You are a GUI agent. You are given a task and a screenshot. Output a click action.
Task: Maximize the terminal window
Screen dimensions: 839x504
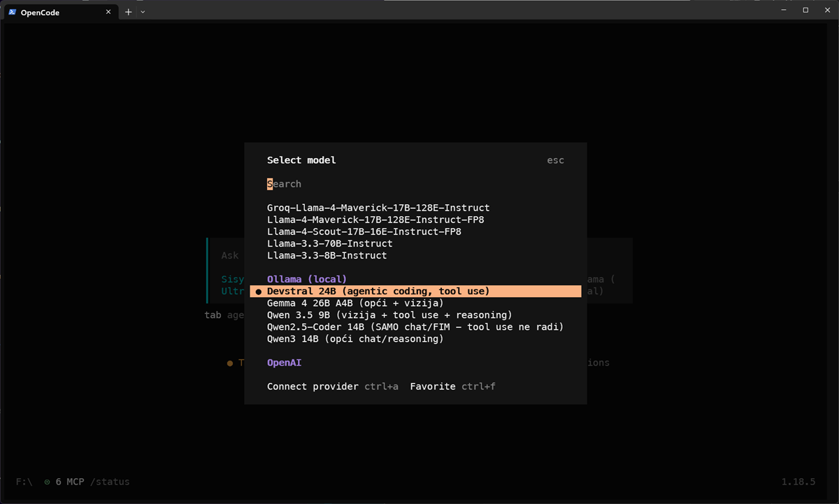pyautogui.click(x=805, y=10)
